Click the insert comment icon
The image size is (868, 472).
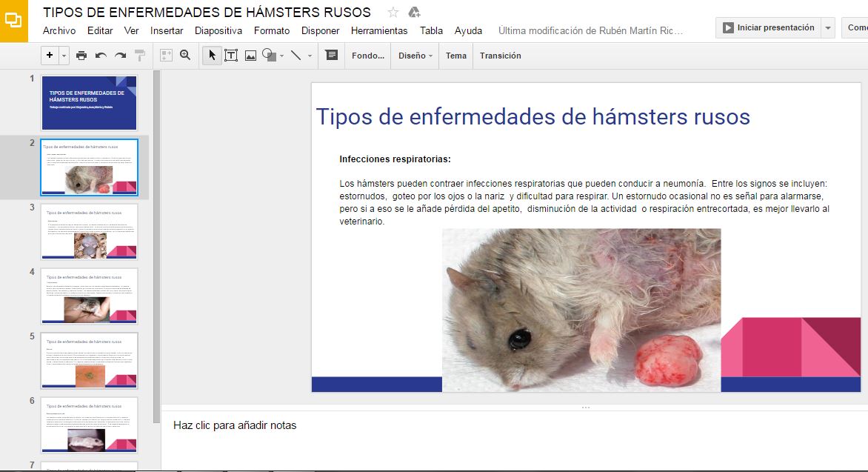pos(332,56)
